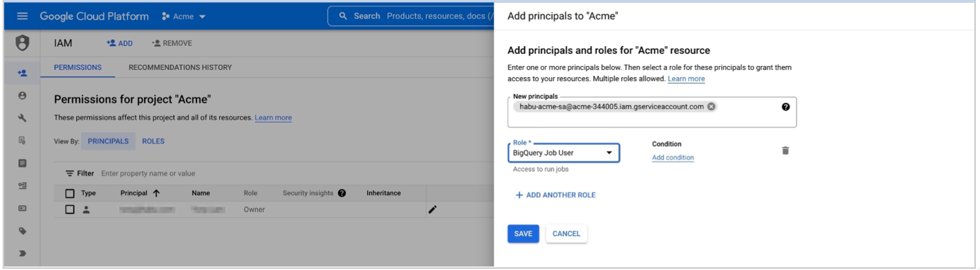
Task: Remove the habu-acme-sa principal chip
Action: (711, 106)
